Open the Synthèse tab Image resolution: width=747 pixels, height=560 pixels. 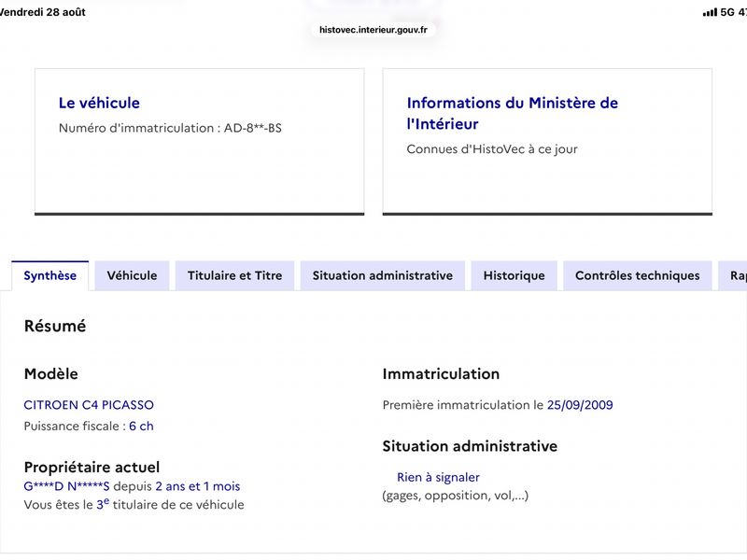point(50,275)
